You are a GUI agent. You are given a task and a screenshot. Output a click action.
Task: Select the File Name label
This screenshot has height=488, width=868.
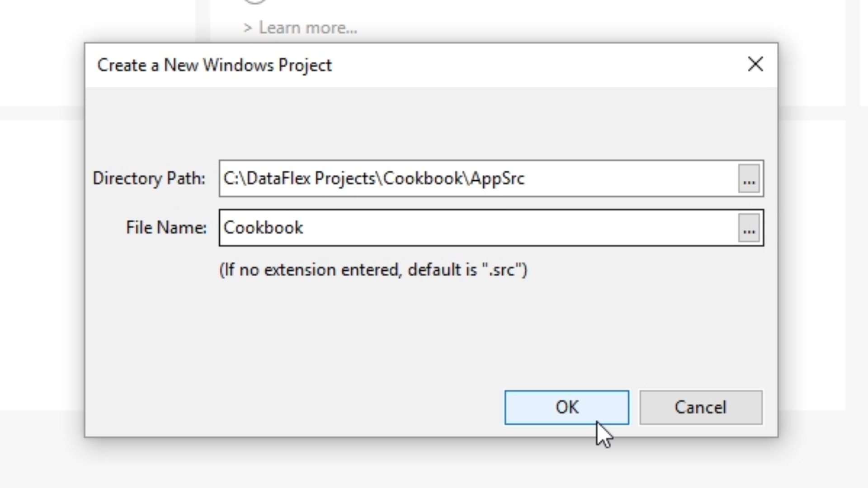click(x=166, y=228)
